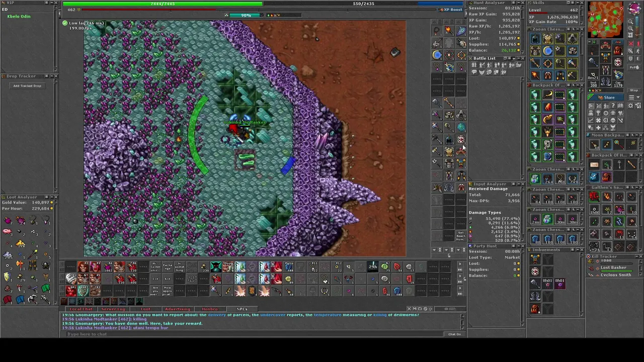Click the Expert mode E button
Viewport: 644px width, 362px height.
(x=638, y=58)
